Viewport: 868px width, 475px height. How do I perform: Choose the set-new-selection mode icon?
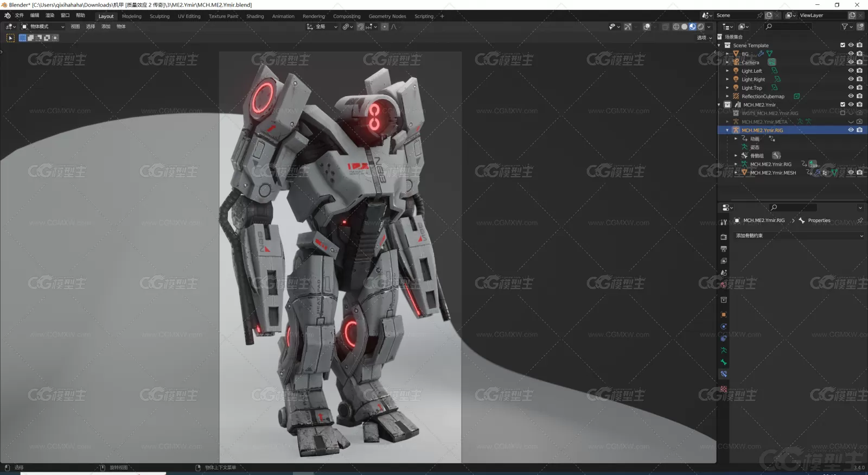click(23, 38)
